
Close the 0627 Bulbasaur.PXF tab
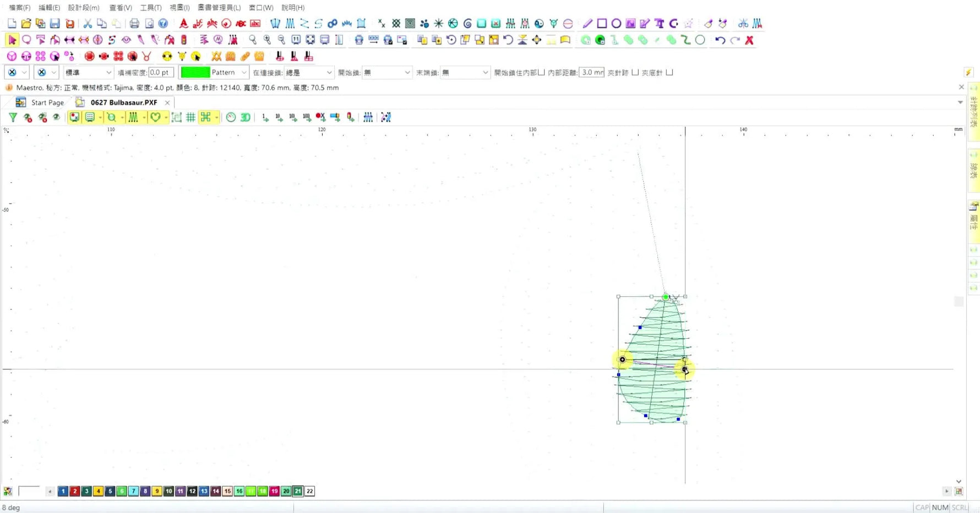click(x=167, y=102)
